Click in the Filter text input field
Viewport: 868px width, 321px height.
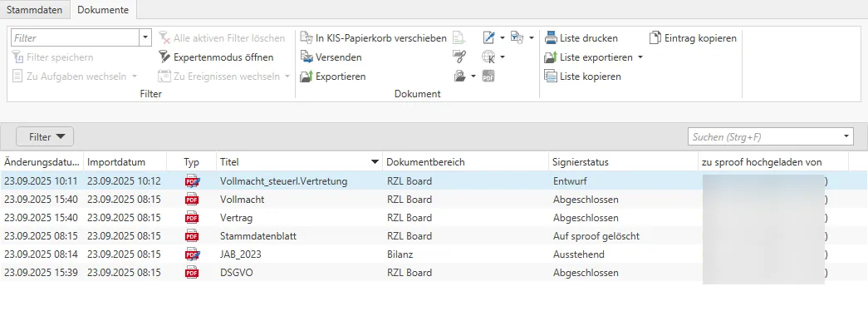tap(76, 37)
